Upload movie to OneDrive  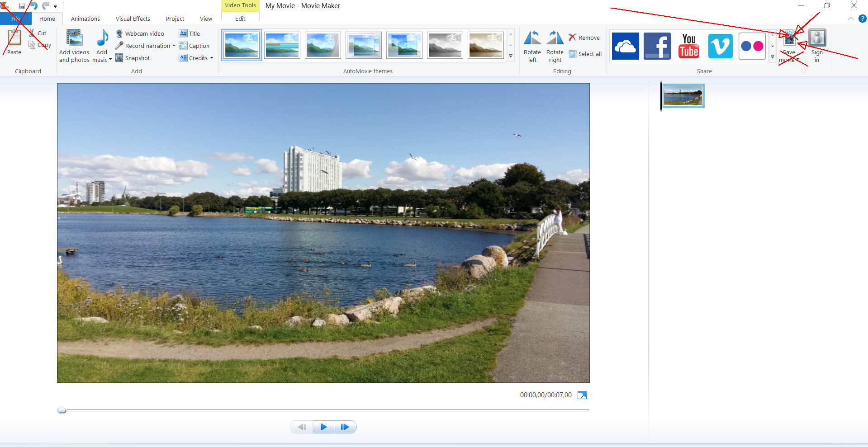(x=625, y=46)
